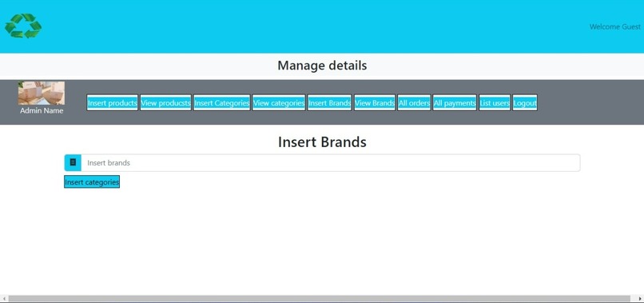Screen dimensions: 644x303
Task: Click the admin profile picture
Action: pos(41,93)
